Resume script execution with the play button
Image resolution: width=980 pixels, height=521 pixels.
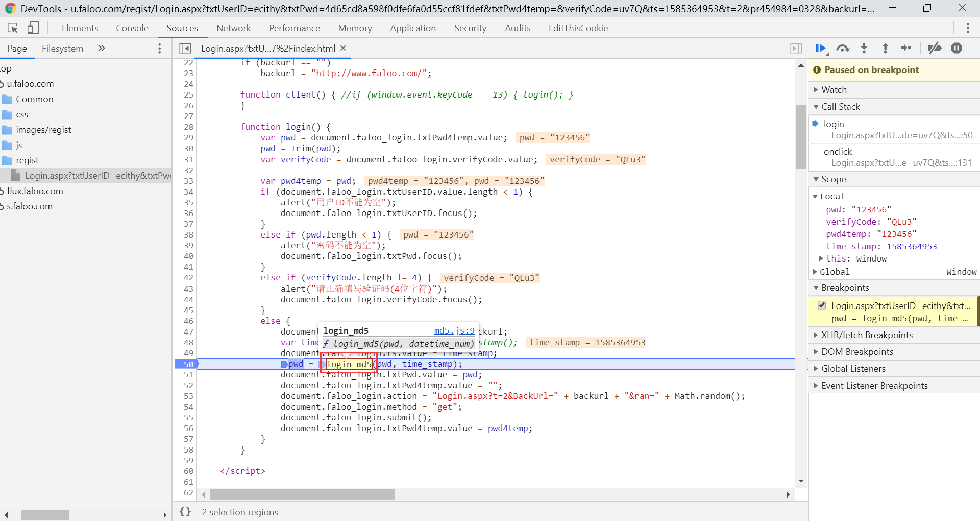[x=820, y=48]
